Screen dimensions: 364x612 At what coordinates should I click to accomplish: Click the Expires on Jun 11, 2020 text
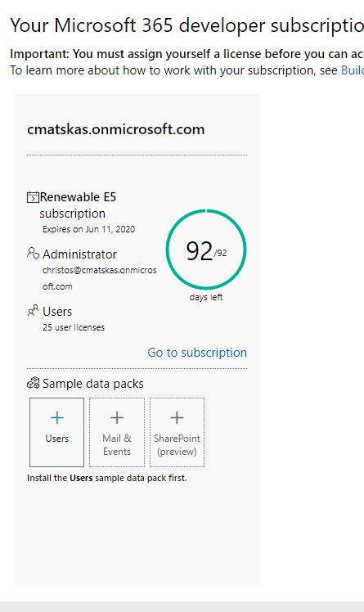pos(88,229)
